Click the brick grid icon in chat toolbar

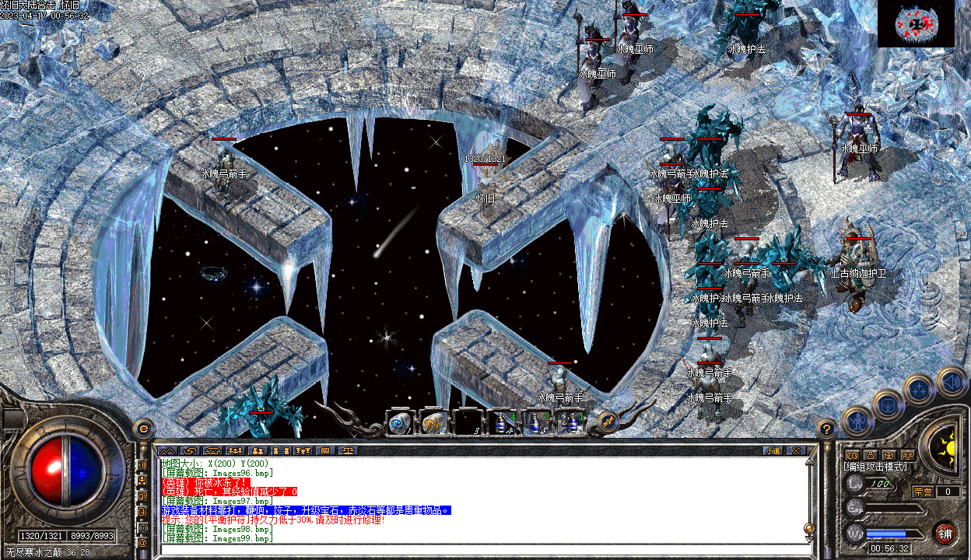click(326, 450)
